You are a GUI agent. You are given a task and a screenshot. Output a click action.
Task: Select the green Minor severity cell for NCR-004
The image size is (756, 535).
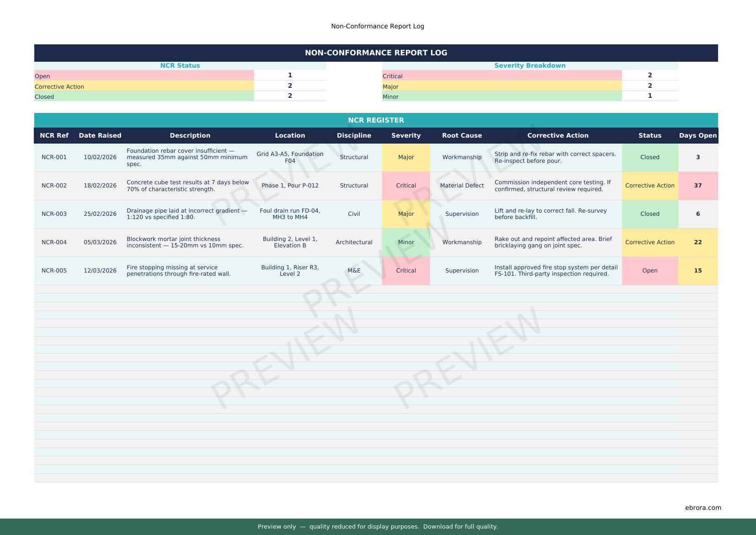pos(405,242)
